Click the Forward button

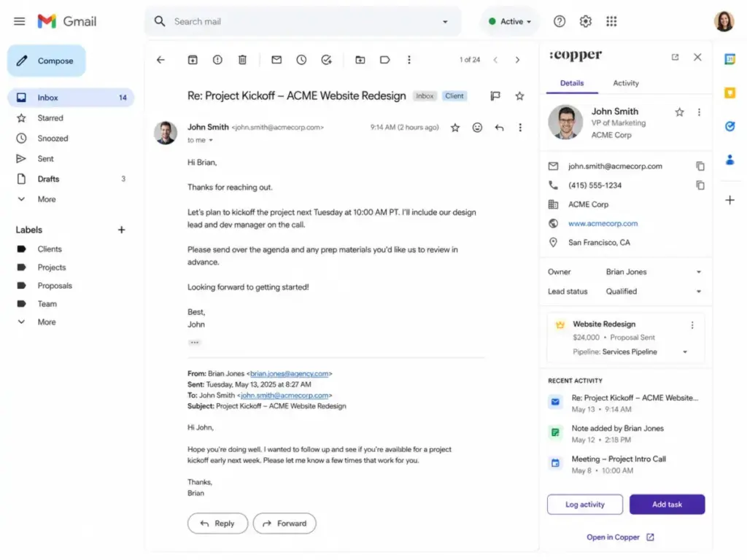tap(285, 524)
